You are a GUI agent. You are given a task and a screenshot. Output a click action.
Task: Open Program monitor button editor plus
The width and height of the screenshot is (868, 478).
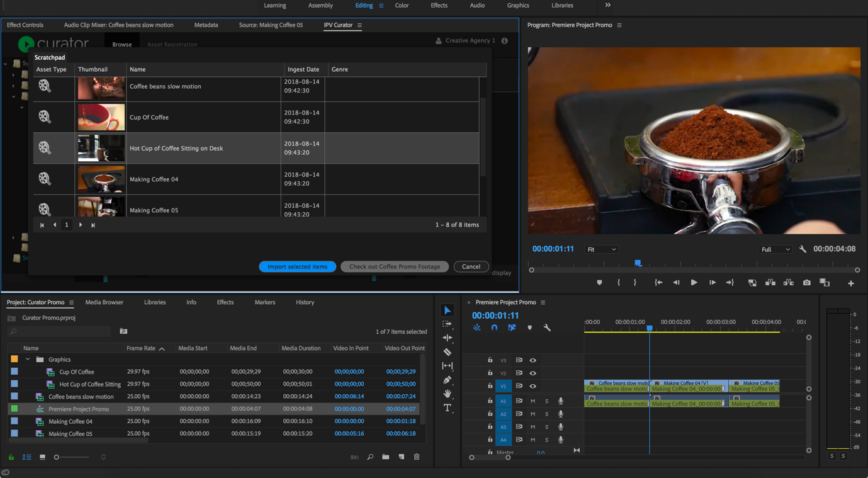851,283
